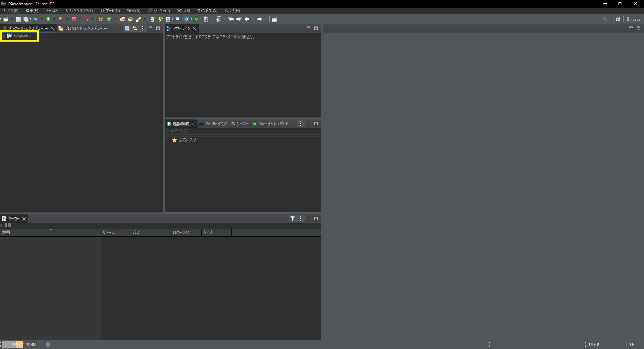Click the green Spring Boot power icon
Image resolution: width=644 pixels, height=349 pixels.
[196, 19]
